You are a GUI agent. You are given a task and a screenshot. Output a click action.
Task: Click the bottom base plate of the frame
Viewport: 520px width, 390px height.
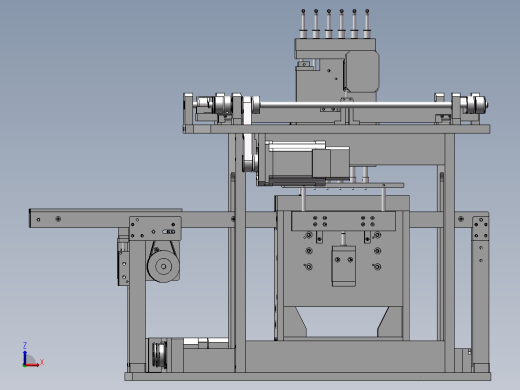coord(307,377)
